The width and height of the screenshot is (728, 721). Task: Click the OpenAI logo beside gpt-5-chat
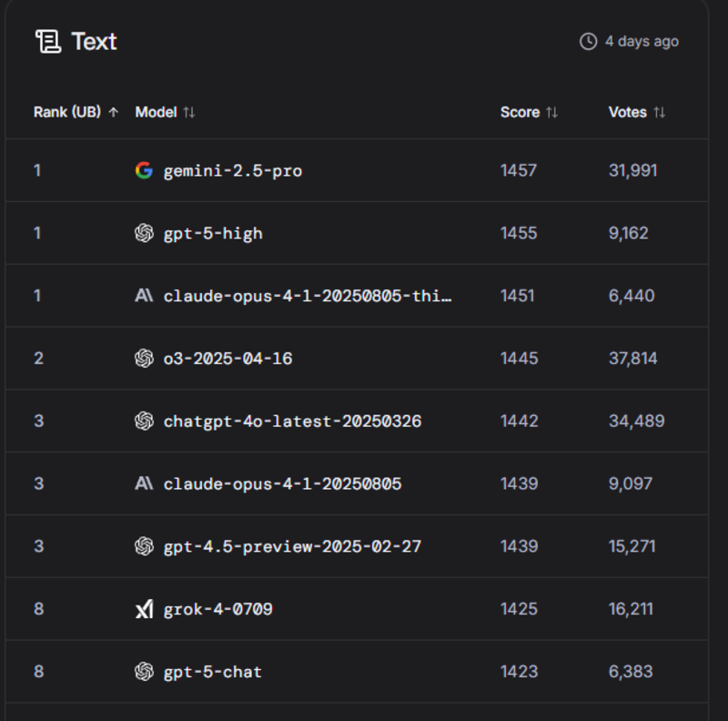(144, 672)
